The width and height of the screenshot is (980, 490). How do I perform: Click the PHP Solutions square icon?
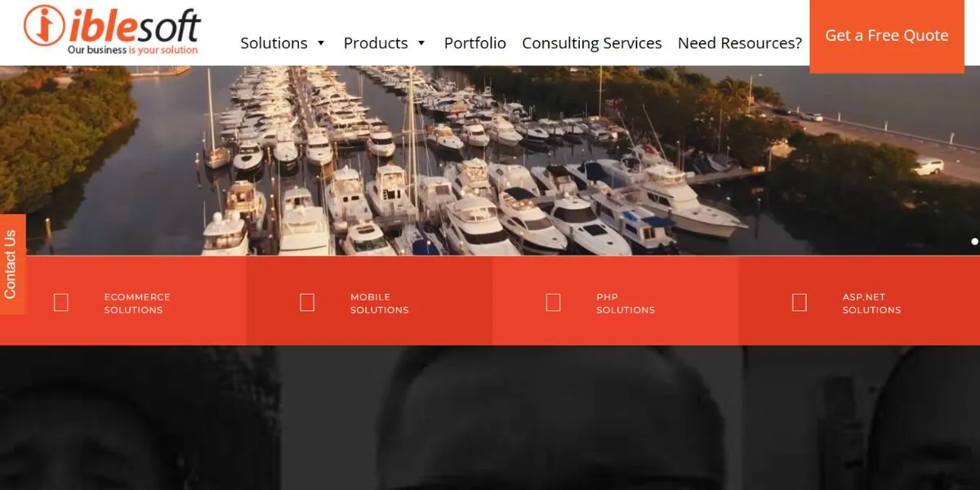(x=553, y=302)
